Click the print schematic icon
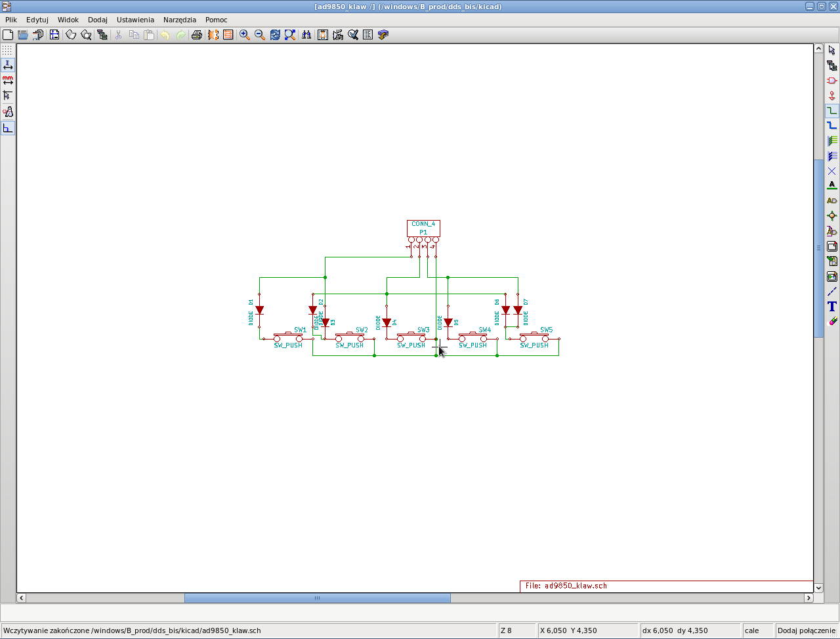This screenshot has width=840, height=639. pyautogui.click(x=196, y=35)
